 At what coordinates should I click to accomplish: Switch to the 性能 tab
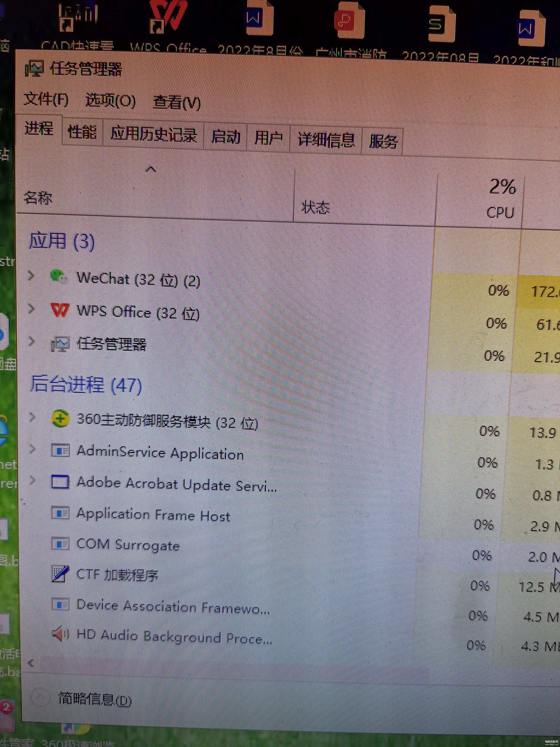coord(82,132)
